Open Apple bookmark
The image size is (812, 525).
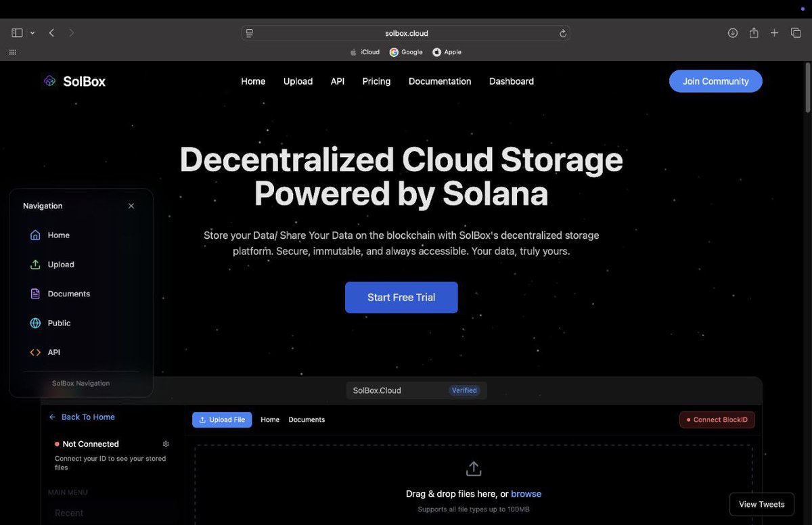pos(447,52)
